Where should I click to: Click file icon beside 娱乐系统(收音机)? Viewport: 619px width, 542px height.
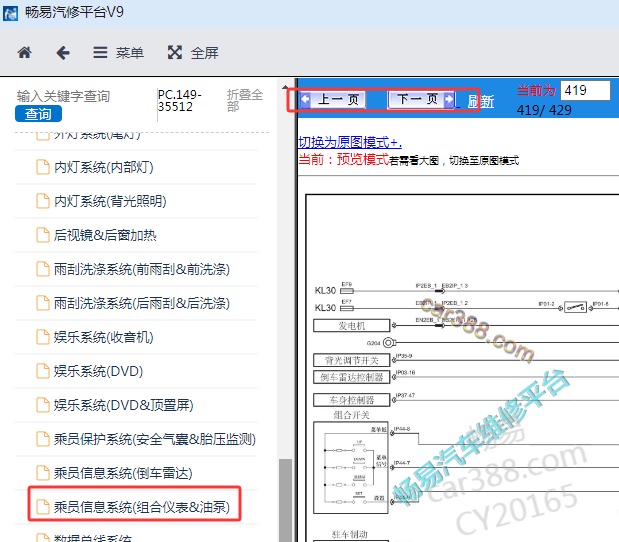click(x=43, y=337)
